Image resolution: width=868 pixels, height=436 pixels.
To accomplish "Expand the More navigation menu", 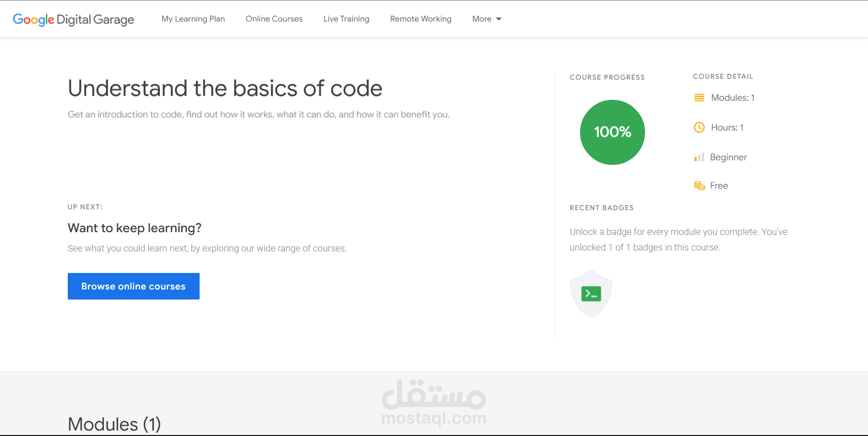I will pyautogui.click(x=481, y=19).
